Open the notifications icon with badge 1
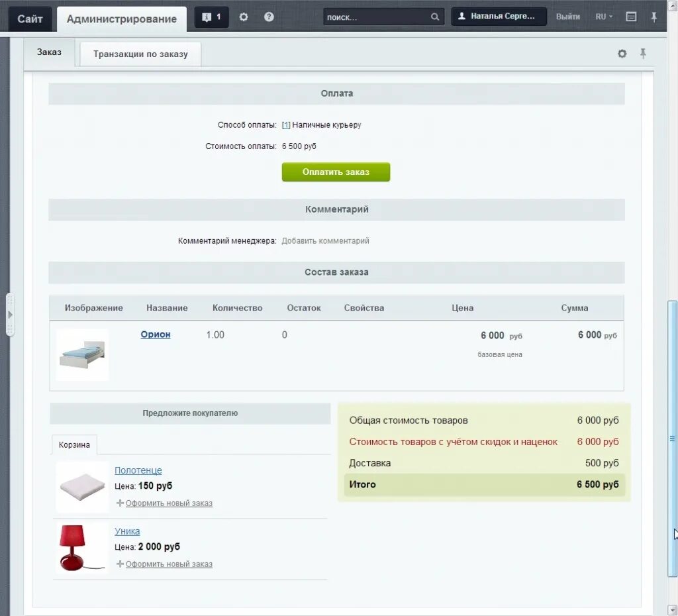 click(211, 17)
